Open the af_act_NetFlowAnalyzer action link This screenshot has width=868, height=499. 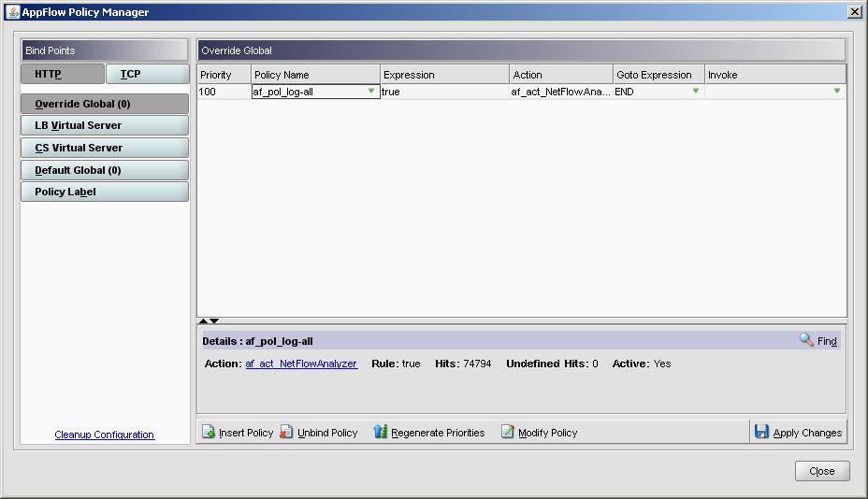click(302, 364)
